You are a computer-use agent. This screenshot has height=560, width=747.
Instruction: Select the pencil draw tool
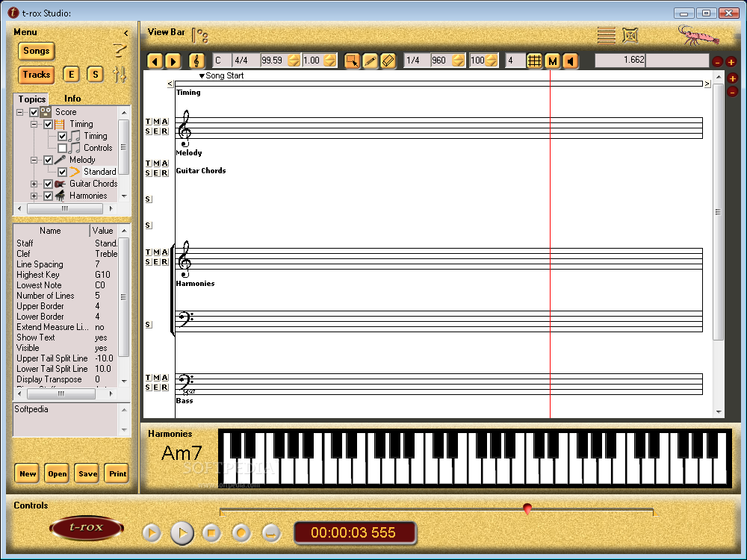tap(371, 60)
